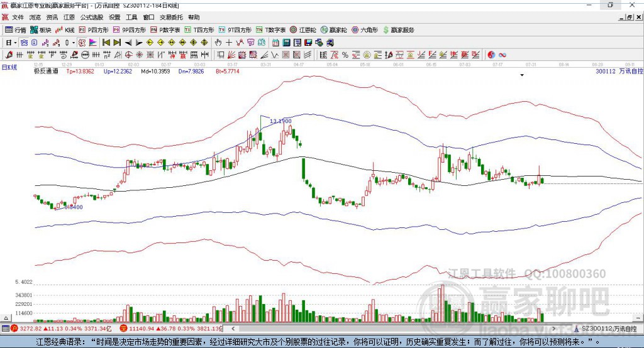
Task: Open the P数字表 tool
Action: click(165, 30)
